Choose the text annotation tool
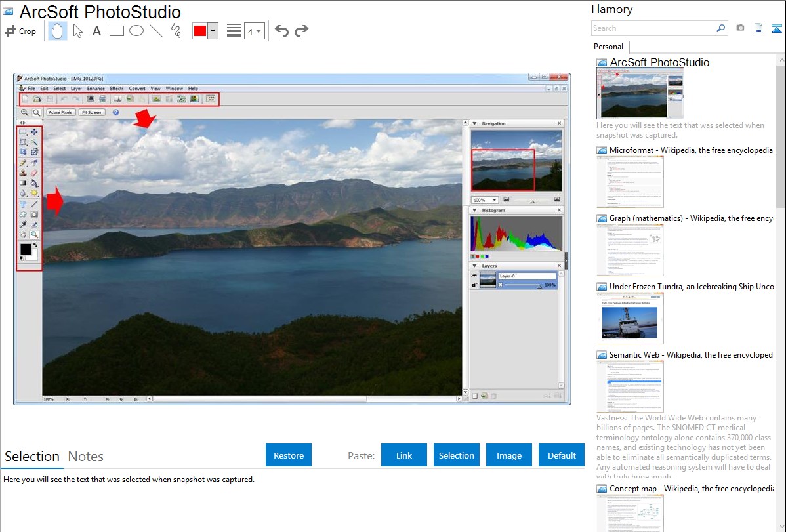The height and width of the screenshot is (532, 786). pyautogui.click(x=96, y=31)
